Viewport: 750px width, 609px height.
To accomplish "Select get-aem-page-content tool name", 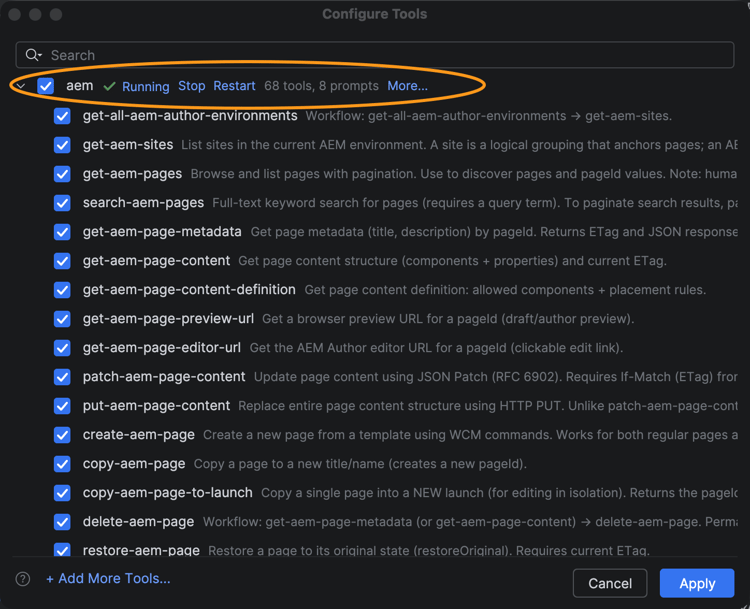I will (156, 261).
